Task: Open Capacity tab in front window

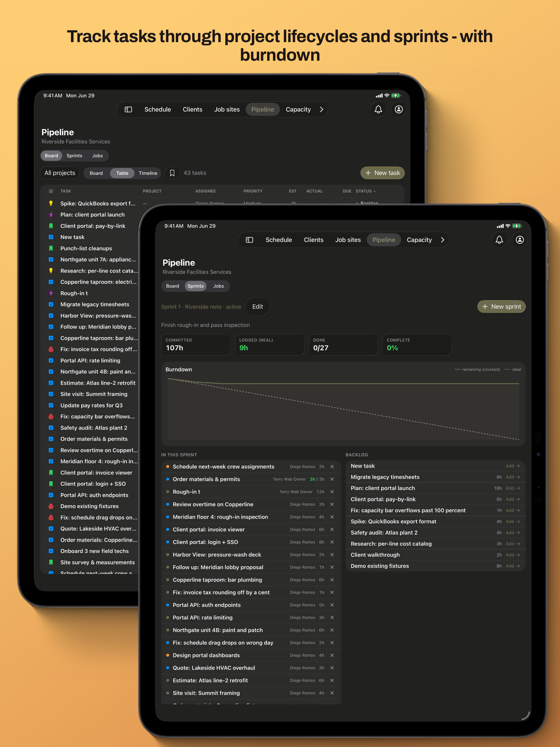Action: 419,240
